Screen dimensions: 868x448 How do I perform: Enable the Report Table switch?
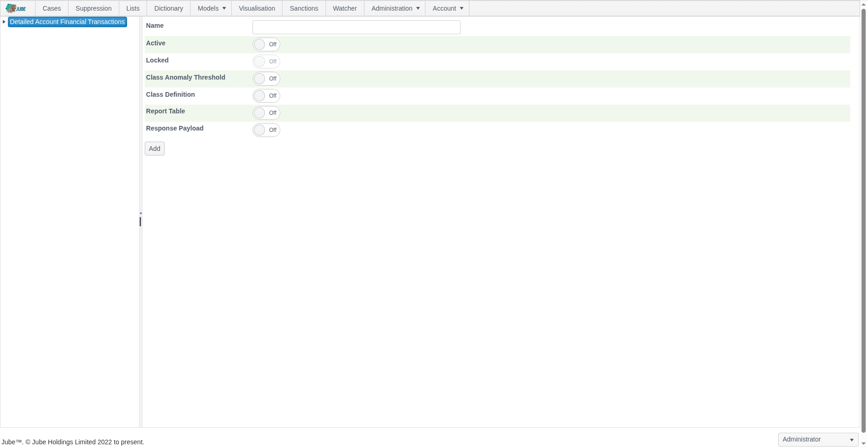266,113
